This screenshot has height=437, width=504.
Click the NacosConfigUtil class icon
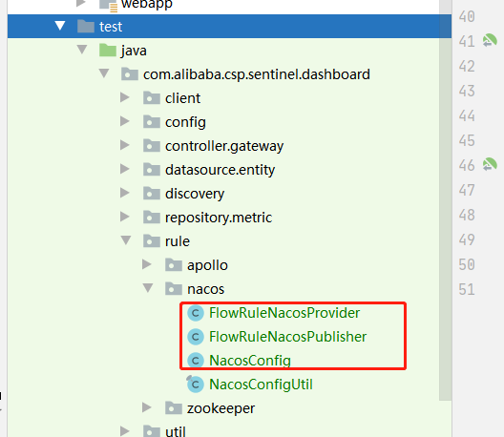click(195, 384)
